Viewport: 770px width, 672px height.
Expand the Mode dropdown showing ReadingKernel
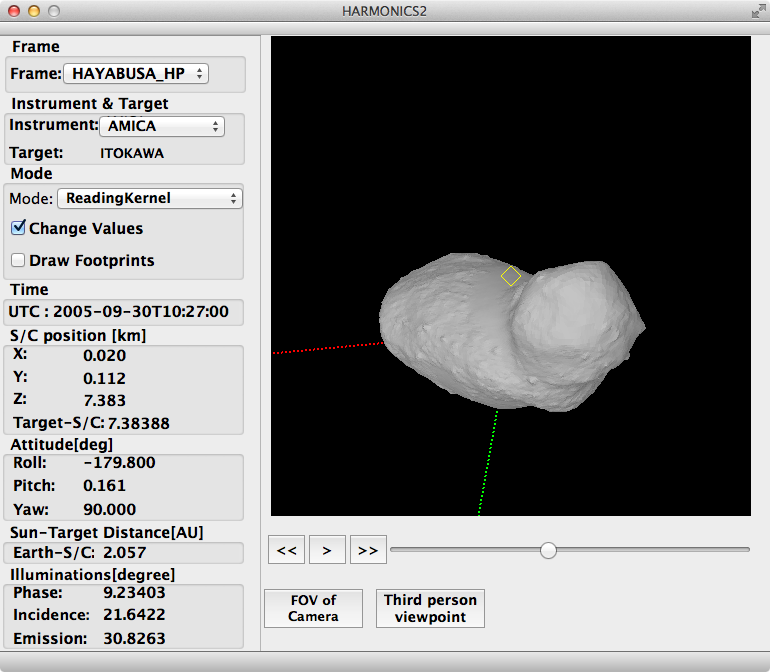(x=149, y=198)
